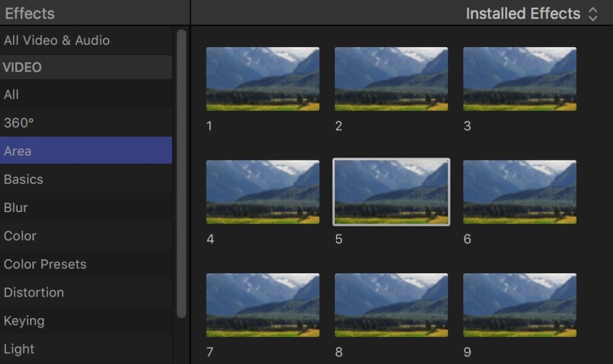Screen dimensions: 613x364
Task: Select effect thumbnail number 7
Action: tap(262, 305)
